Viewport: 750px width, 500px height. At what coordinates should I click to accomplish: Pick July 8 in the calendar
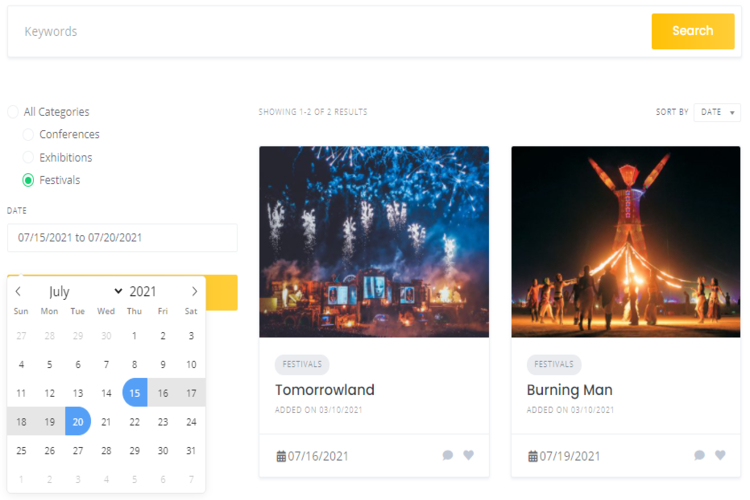point(134,365)
